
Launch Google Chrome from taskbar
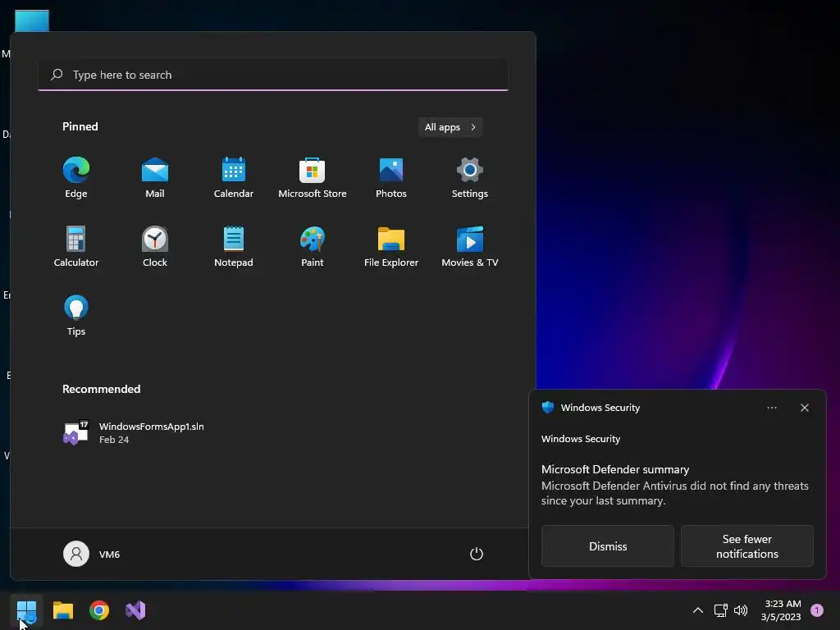(99, 610)
